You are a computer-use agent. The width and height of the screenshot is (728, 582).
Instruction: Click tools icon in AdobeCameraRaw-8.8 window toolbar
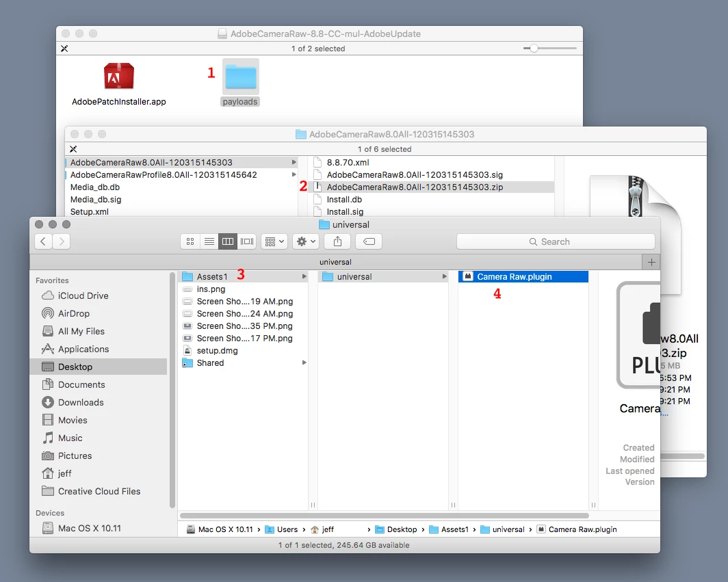(x=64, y=49)
